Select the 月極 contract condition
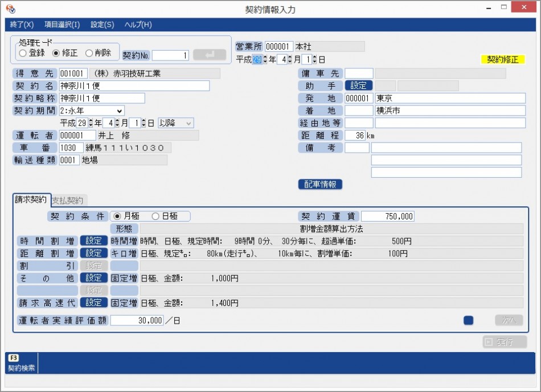 coord(118,217)
